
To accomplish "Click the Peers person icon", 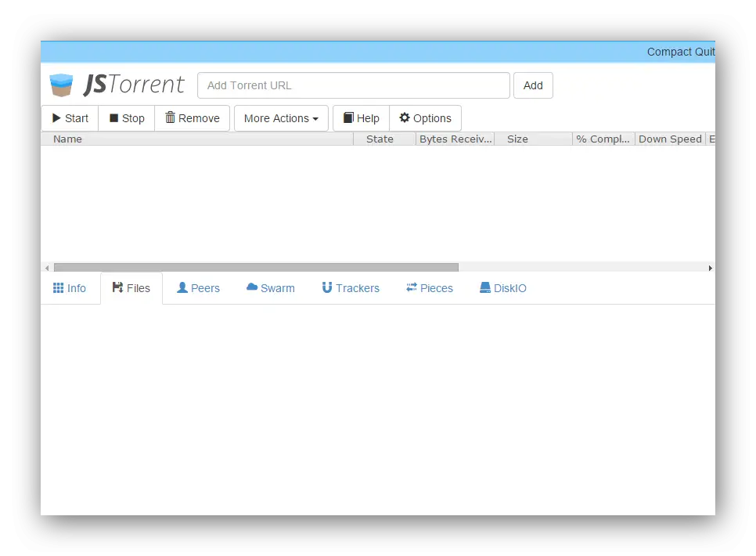I will click(x=182, y=287).
